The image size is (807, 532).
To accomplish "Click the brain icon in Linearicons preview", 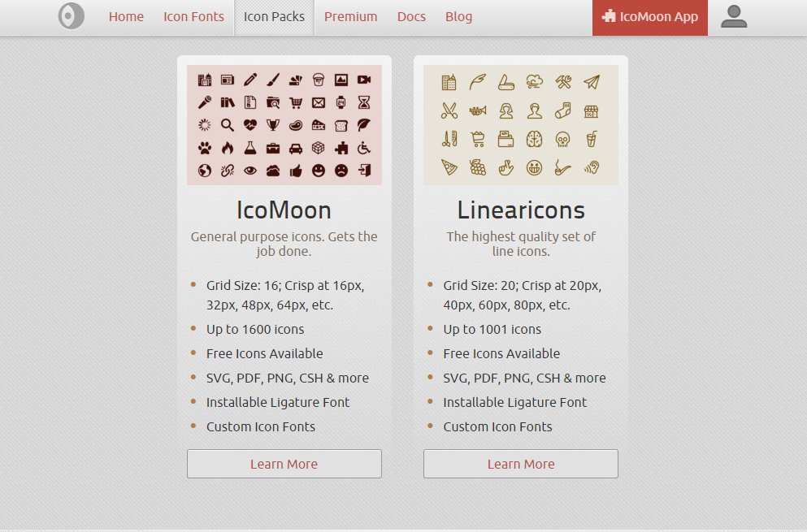I will [534, 140].
